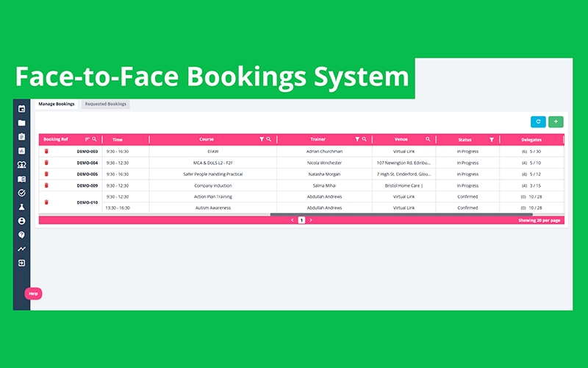Delete booking DEMO-003 with its trash icon

46,152
